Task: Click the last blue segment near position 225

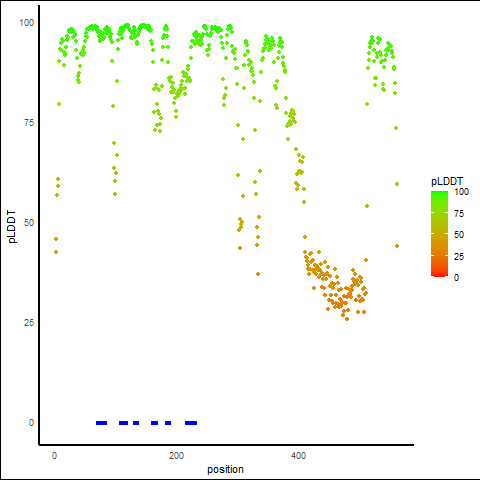Action: click(191, 423)
